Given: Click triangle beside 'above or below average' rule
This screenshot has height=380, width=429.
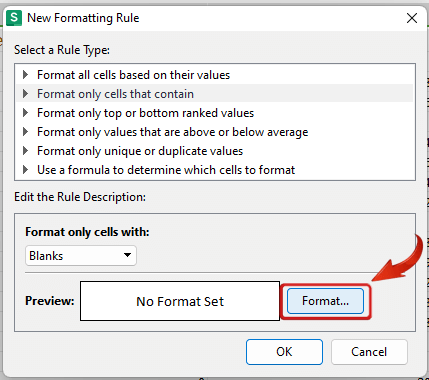Looking at the screenshot, I should [x=25, y=132].
